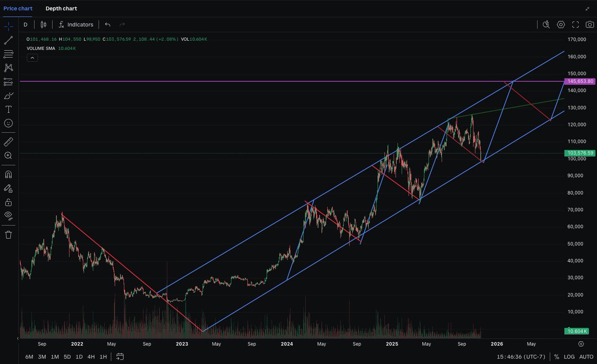Remove drawings with trash icon

[x=8, y=235]
